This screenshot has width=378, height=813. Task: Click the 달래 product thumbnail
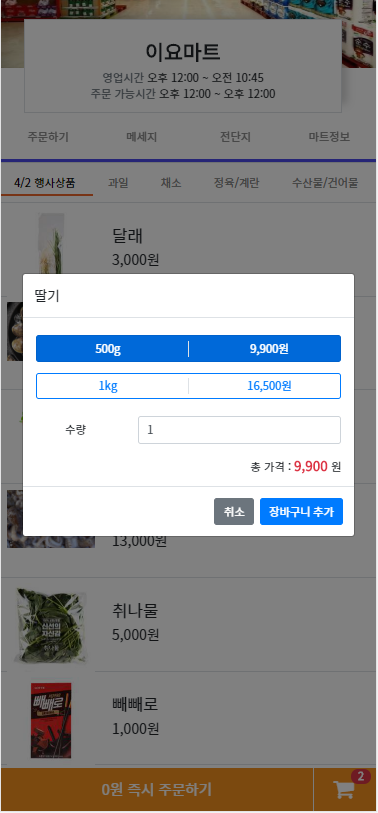click(x=51, y=244)
